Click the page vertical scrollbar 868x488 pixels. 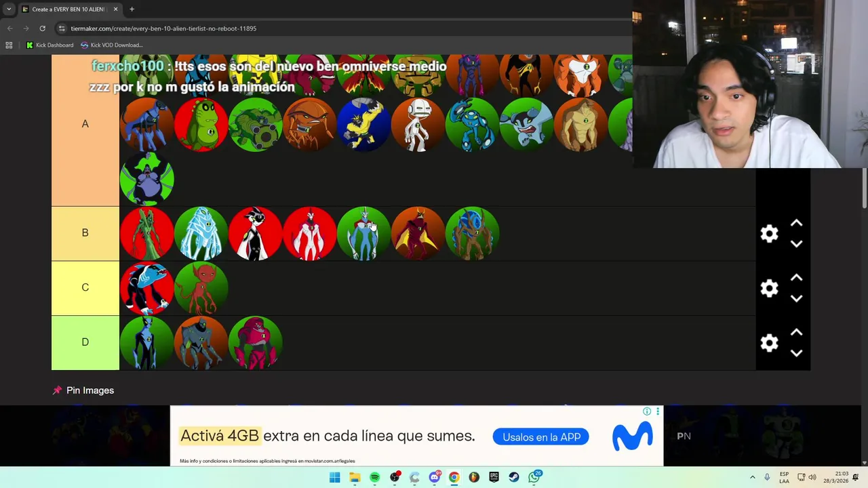pyautogui.click(x=864, y=188)
